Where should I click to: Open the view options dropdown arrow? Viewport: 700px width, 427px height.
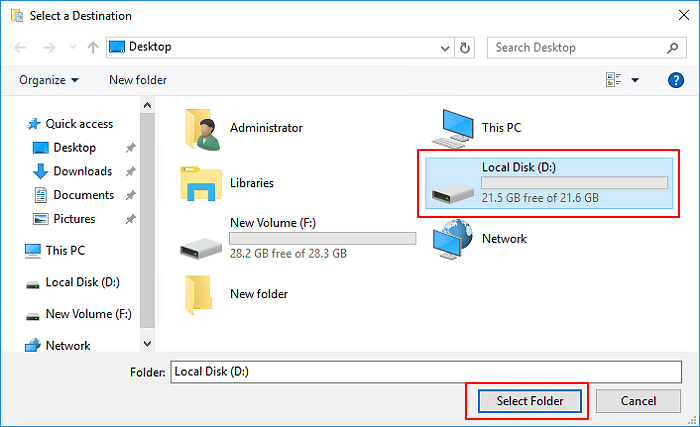(x=635, y=80)
